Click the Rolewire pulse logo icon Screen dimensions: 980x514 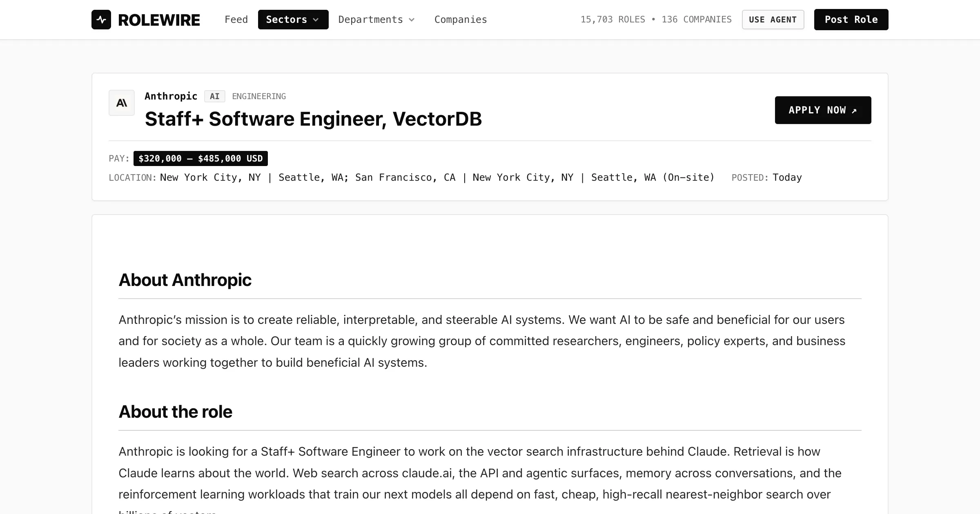[x=101, y=20]
